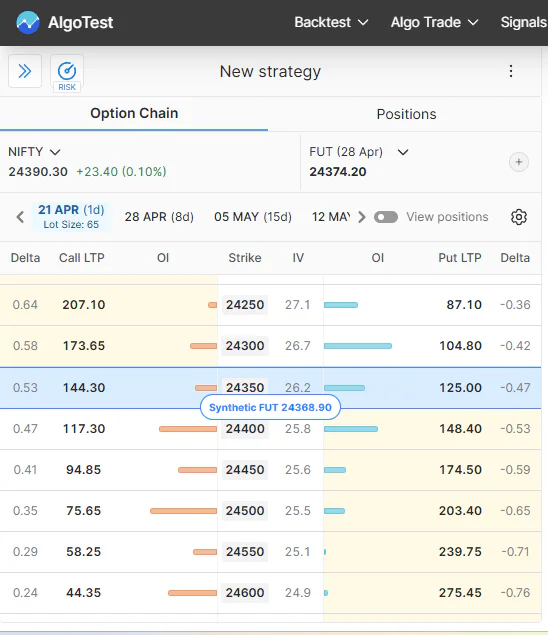This screenshot has width=548, height=635.
Task: Open the three-dot strategy options menu
Action: (x=511, y=71)
